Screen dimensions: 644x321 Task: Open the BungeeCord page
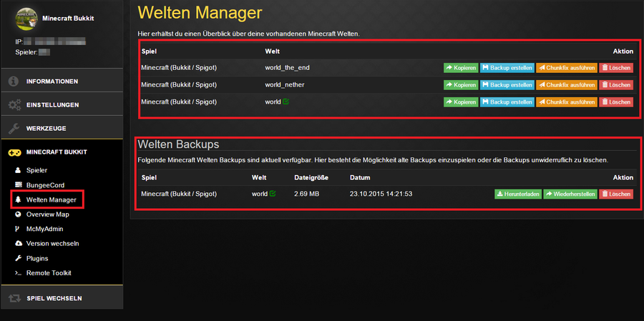45,185
